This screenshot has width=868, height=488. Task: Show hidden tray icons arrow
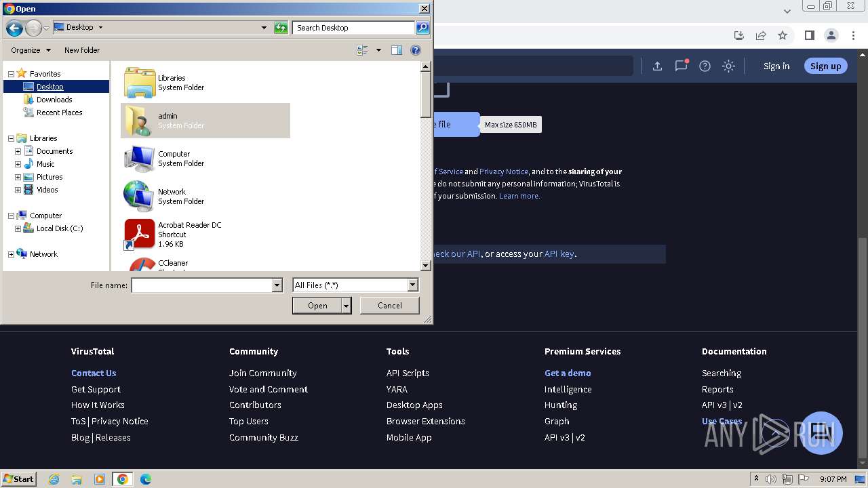756,479
